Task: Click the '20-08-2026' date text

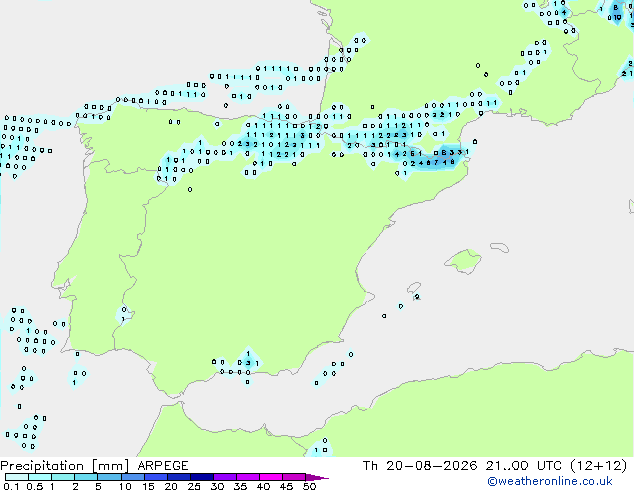Action: [431, 466]
